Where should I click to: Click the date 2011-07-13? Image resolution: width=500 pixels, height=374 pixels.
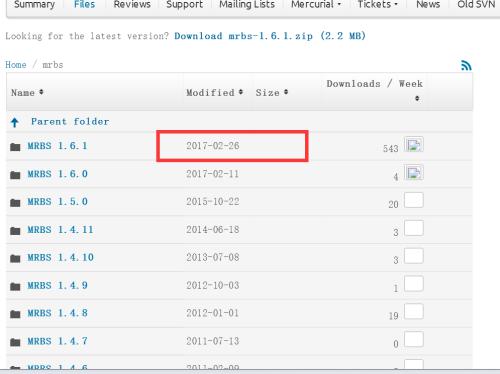coord(213,341)
